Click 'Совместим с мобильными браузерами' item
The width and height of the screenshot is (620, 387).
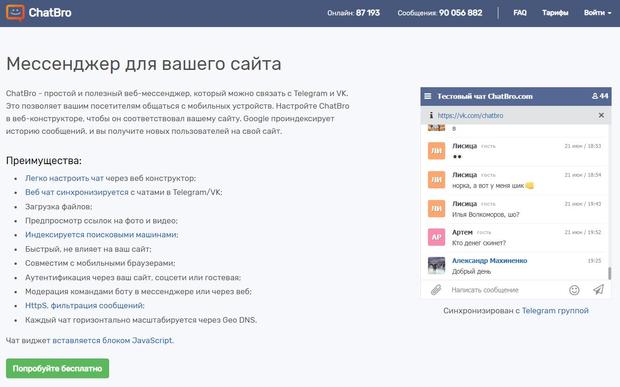click(x=100, y=263)
